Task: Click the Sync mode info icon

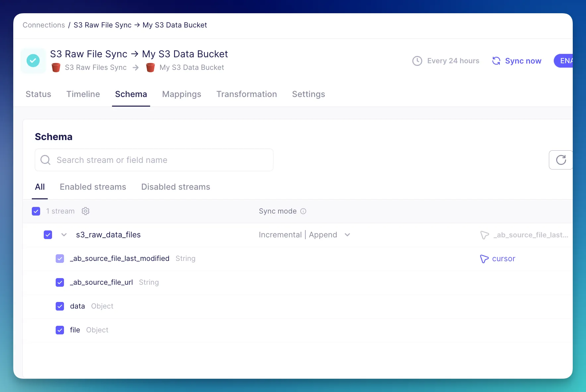Action: click(x=303, y=211)
